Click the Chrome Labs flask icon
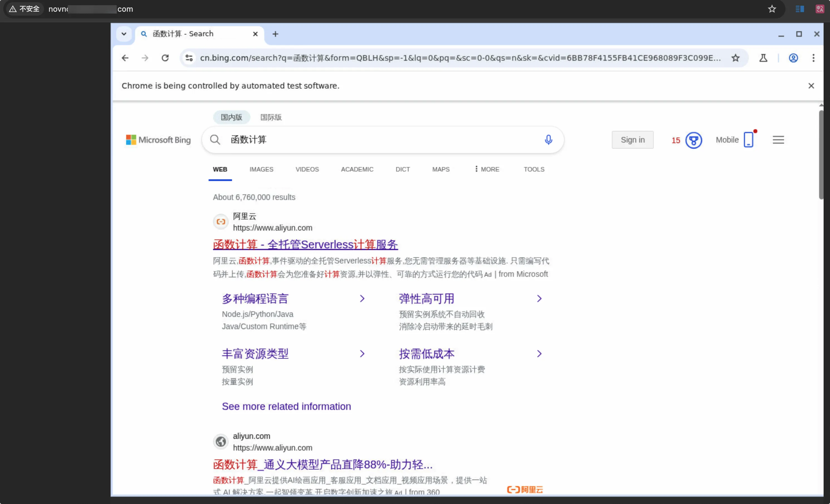This screenshot has width=830, height=504. pyautogui.click(x=763, y=58)
